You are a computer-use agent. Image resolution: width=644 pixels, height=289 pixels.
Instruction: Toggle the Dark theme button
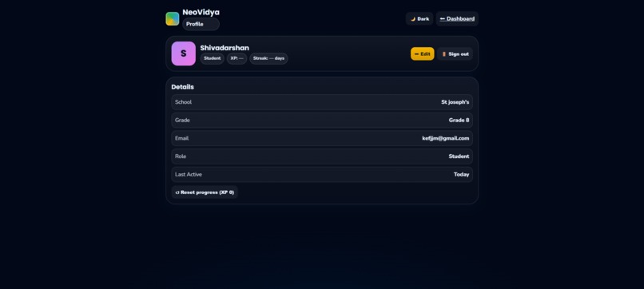click(x=419, y=19)
